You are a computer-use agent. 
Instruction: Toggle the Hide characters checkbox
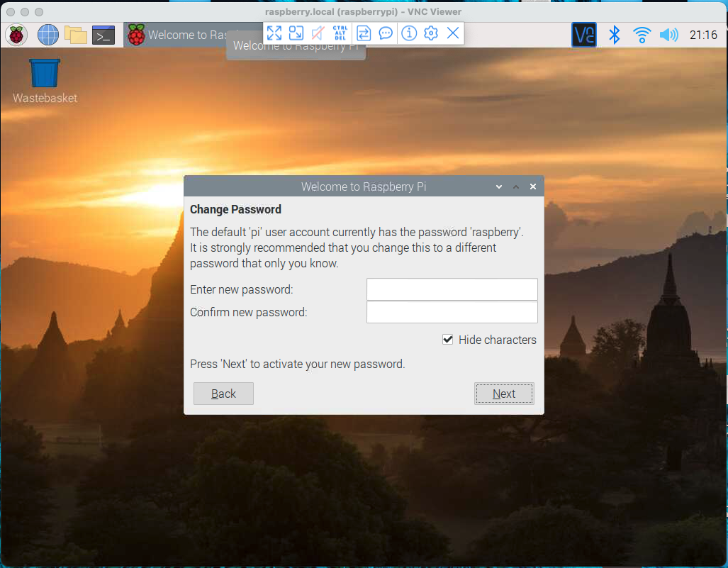click(448, 340)
